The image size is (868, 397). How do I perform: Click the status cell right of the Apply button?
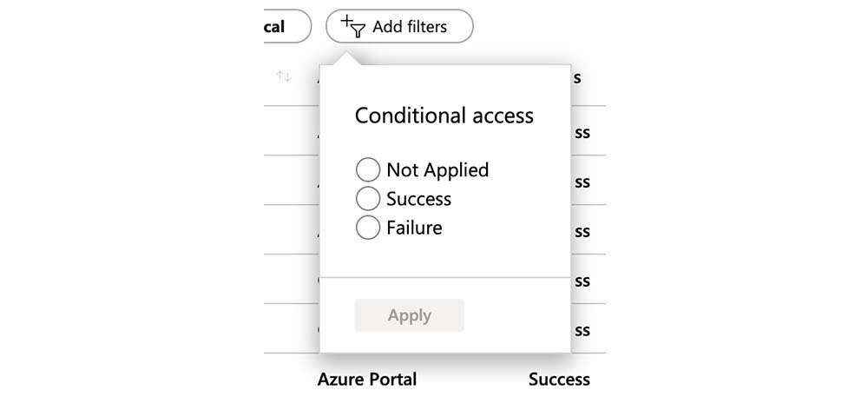coord(581,331)
